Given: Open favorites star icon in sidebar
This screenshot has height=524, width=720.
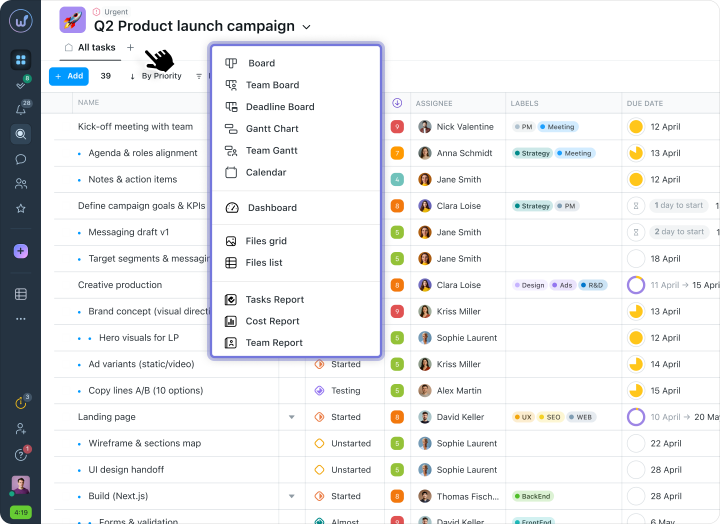Looking at the screenshot, I should pyautogui.click(x=21, y=208).
